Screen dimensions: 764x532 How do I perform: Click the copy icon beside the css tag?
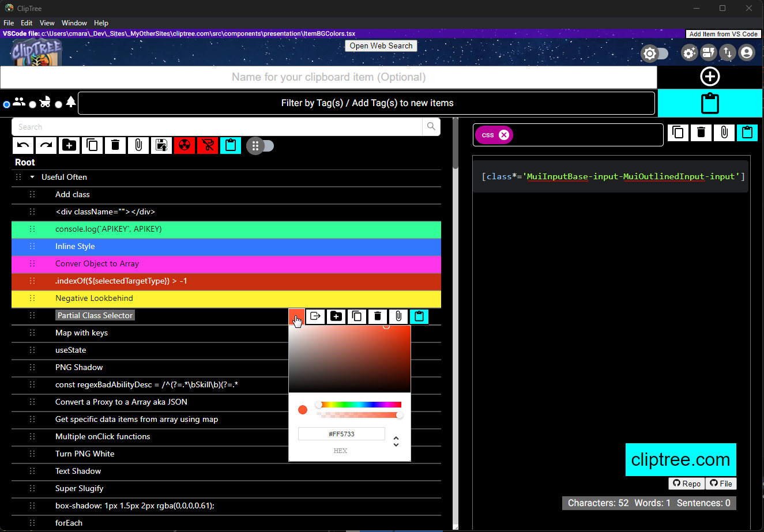tap(678, 132)
